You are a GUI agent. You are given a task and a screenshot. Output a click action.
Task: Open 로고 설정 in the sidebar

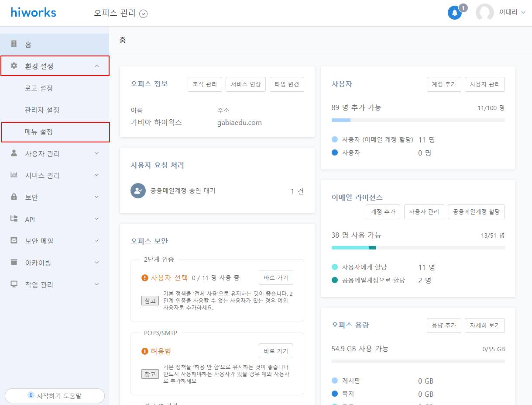coord(39,88)
